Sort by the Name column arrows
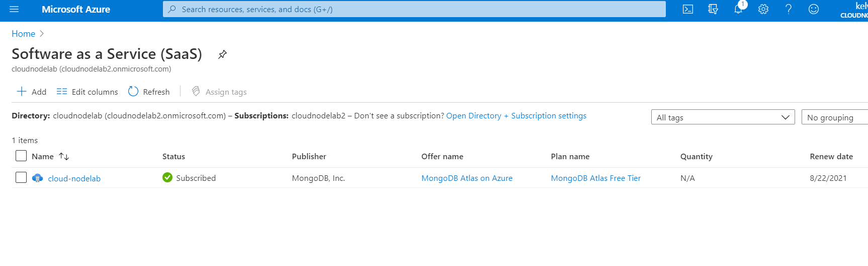The image size is (868, 266). click(64, 156)
